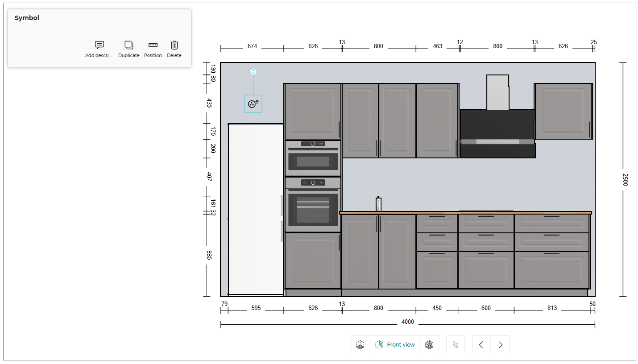Click the bottle on the countertop
The width and height of the screenshot is (638, 364).
click(378, 204)
